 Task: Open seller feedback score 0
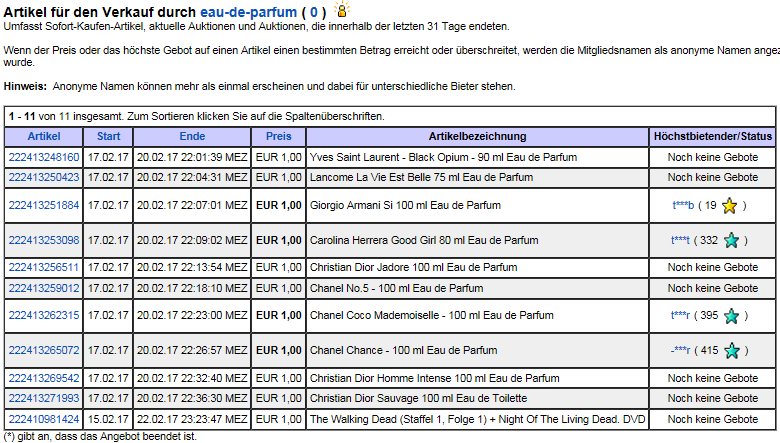[313, 11]
